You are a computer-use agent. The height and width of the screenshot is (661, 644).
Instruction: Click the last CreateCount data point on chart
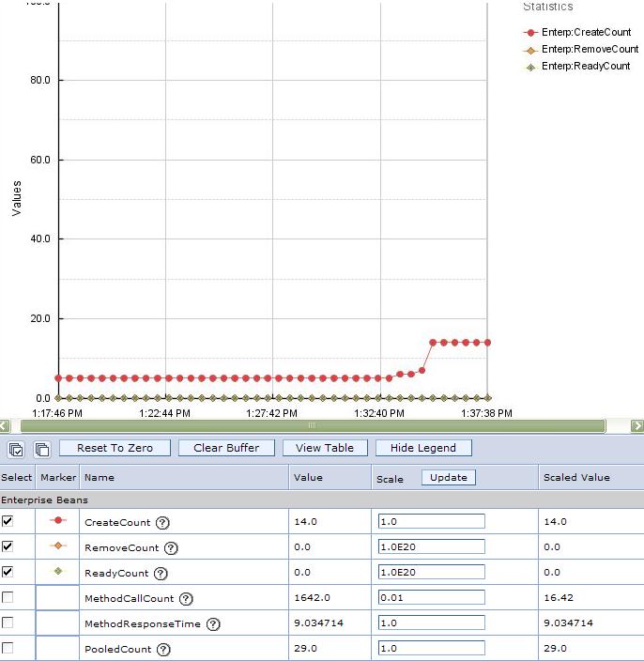[487, 343]
